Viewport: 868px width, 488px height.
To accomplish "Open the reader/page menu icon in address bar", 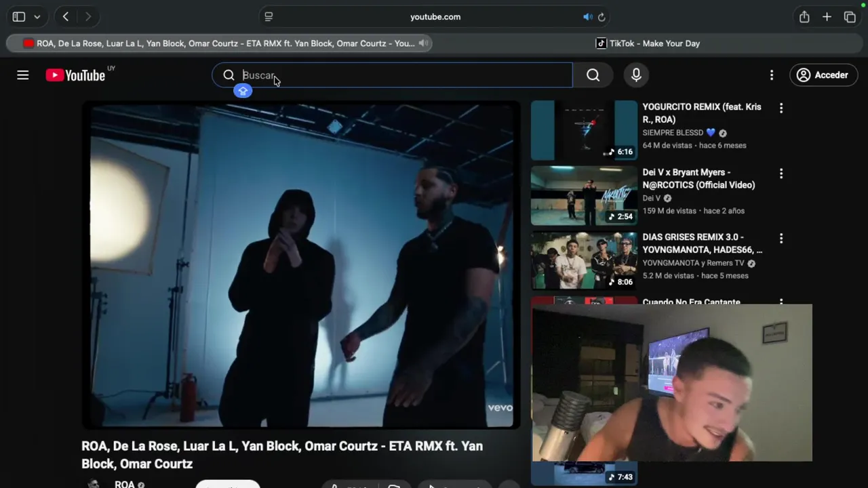I will click(x=269, y=17).
